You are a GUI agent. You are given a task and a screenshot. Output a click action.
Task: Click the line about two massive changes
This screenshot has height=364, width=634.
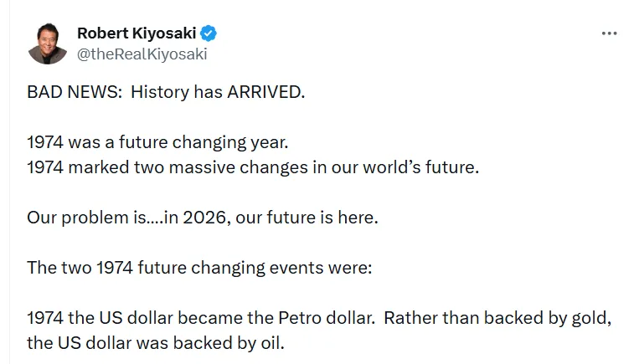click(x=251, y=167)
